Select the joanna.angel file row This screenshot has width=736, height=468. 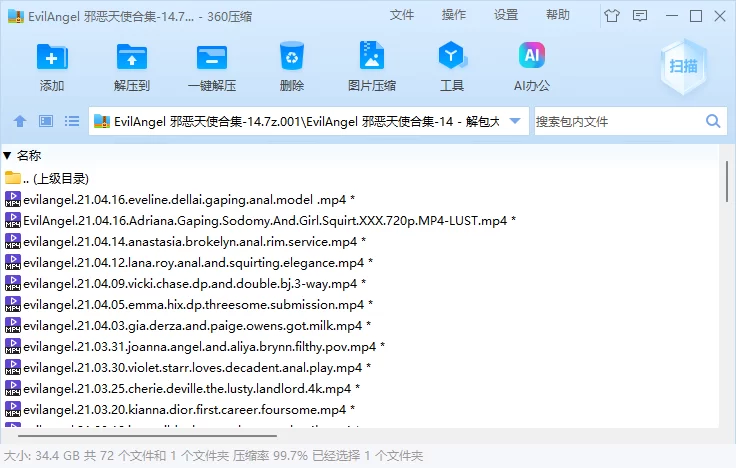coord(360,346)
